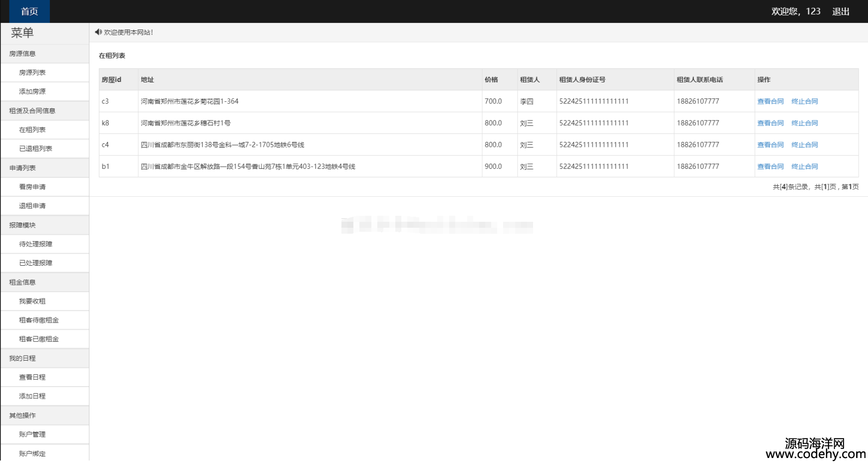
Task: Open 退租申请 menu item
Action: click(45, 206)
